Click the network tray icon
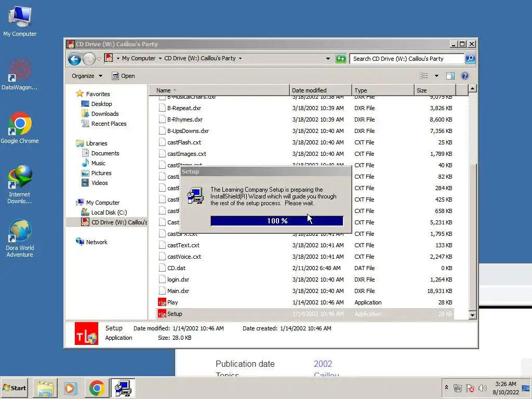The width and height of the screenshot is (532, 399). pos(458,388)
